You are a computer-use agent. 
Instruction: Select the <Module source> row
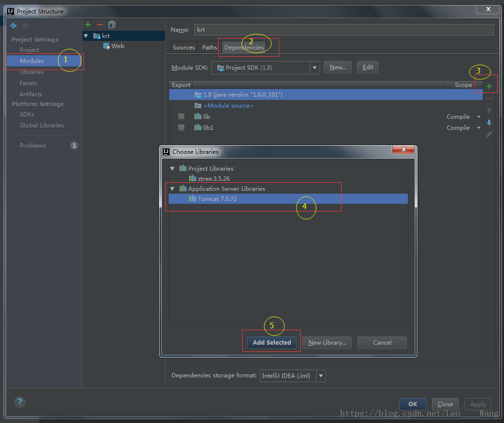[326, 105]
